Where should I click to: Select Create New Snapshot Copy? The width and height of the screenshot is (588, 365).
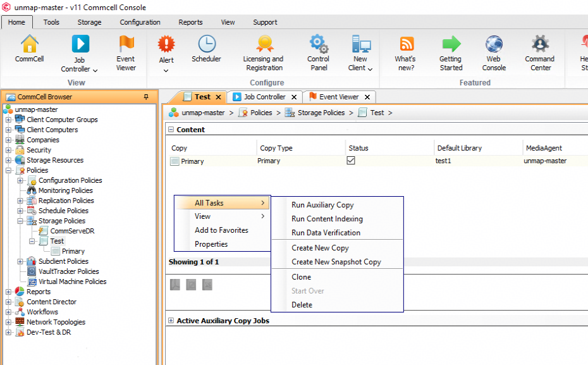337,262
